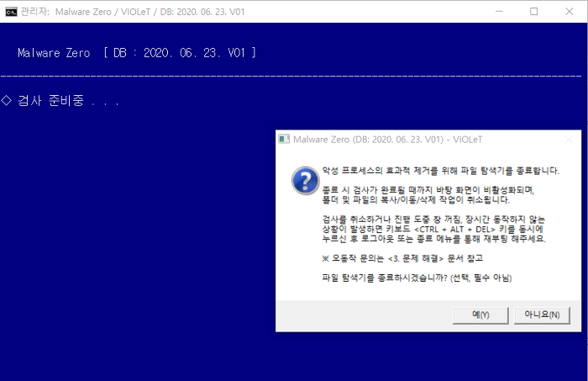Image resolution: width=588 pixels, height=381 pixels.
Task: Decline with the 아니요(N) button
Action: coord(542,315)
